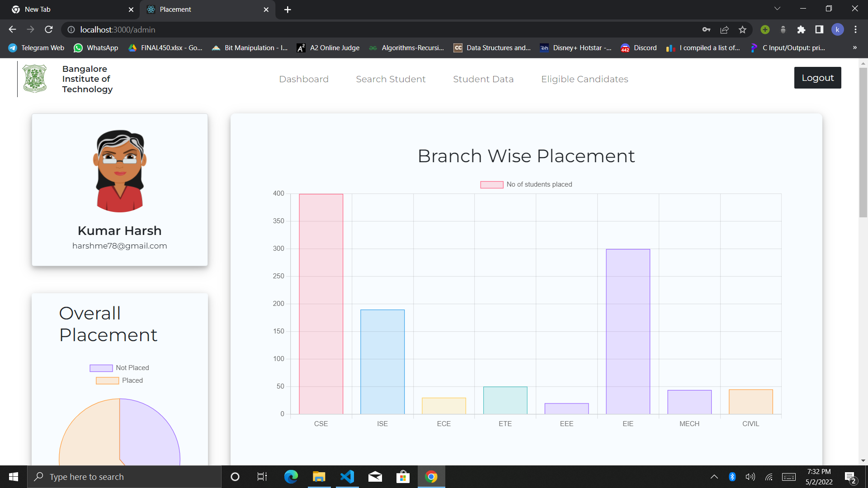Click the password key icon in address bar

[x=706, y=29]
